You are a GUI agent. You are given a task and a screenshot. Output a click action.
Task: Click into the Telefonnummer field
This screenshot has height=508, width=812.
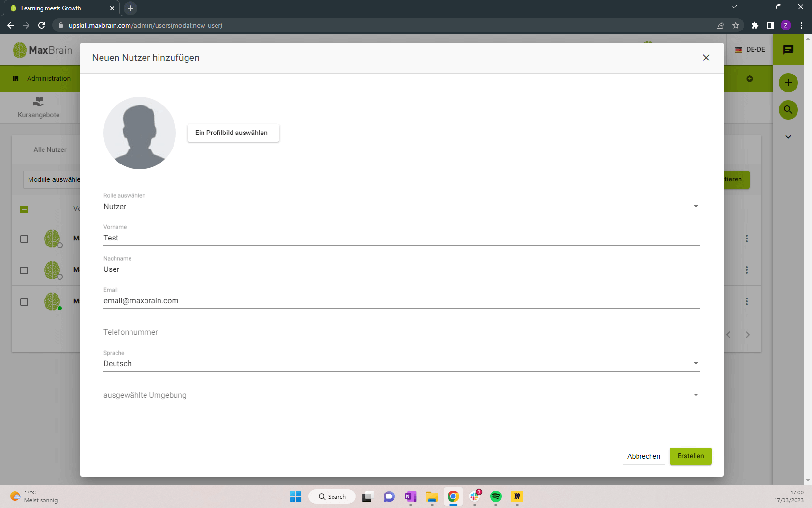(x=401, y=332)
